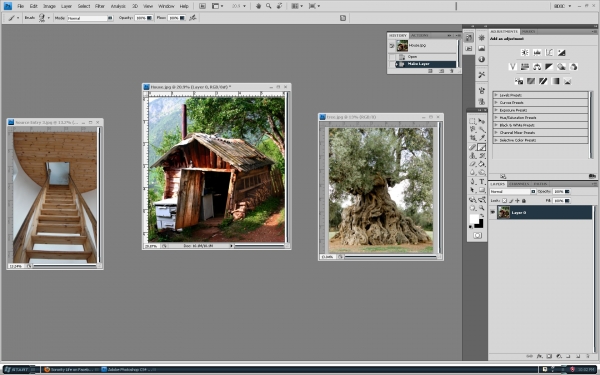This screenshot has height=375, width=600.
Task: Switch to the Masks tab
Action: click(528, 31)
